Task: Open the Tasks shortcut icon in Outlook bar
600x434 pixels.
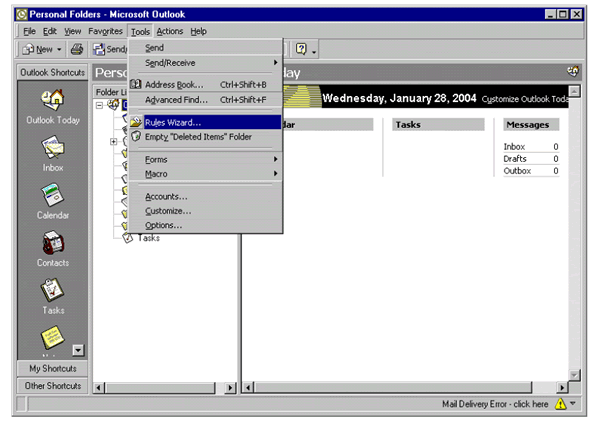Action: pyautogui.click(x=52, y=290)
